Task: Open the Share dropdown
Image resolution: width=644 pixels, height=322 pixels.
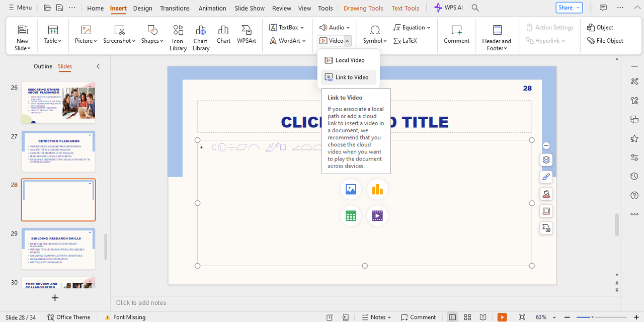Action: point(569,8)
